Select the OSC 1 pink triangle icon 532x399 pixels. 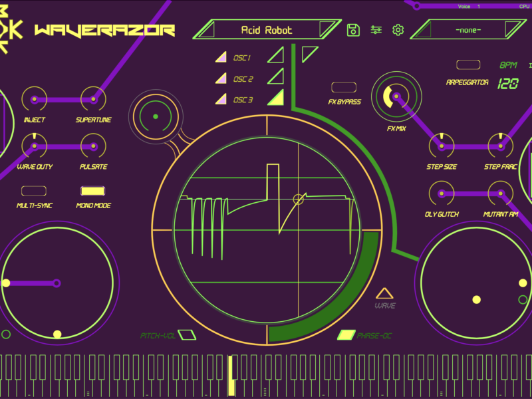point(221,58)
